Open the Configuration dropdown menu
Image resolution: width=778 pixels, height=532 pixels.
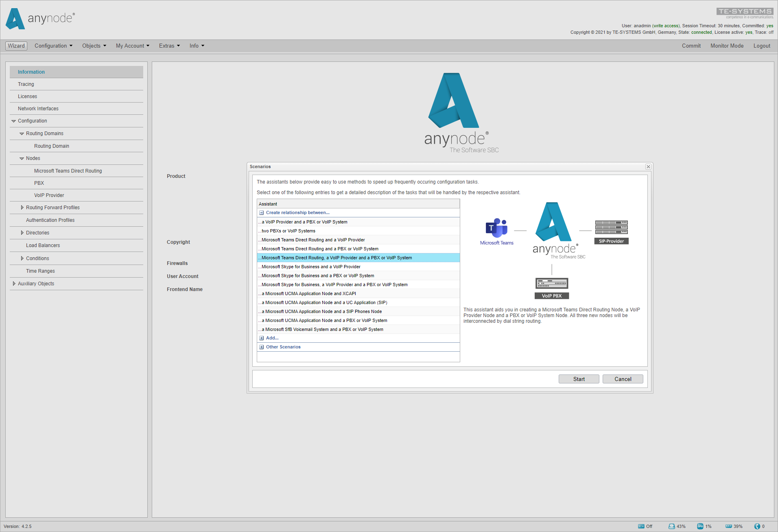tap(53, 46)
